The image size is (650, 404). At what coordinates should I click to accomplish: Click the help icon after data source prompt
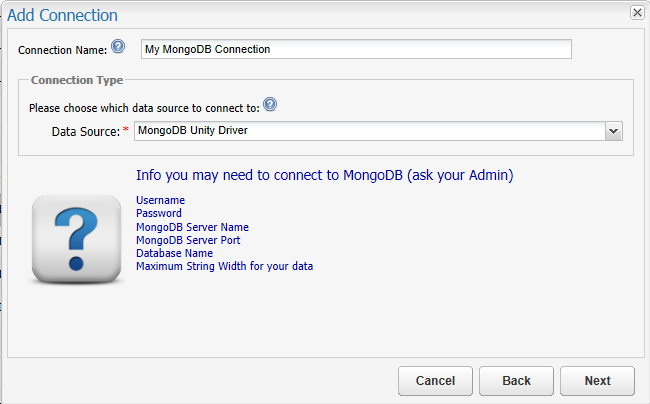269,105
